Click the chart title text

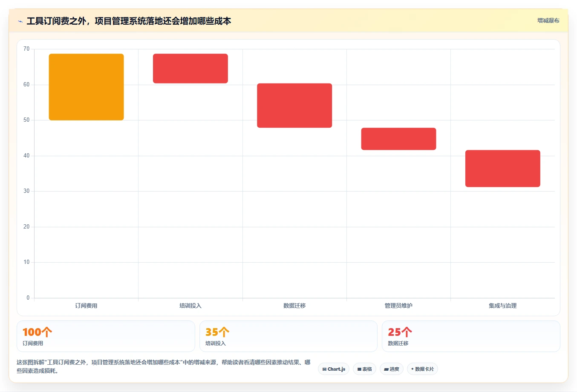pos(129,21)
